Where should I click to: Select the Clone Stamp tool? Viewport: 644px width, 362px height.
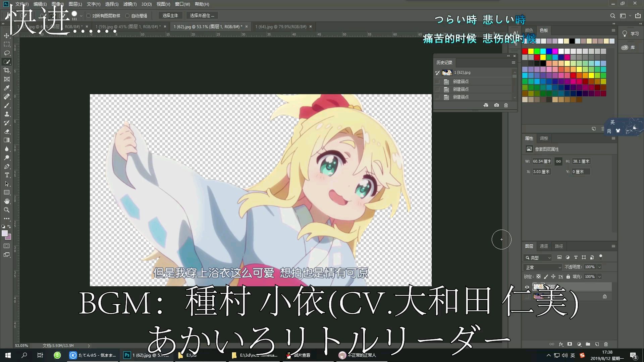click(x=7, y=114)
